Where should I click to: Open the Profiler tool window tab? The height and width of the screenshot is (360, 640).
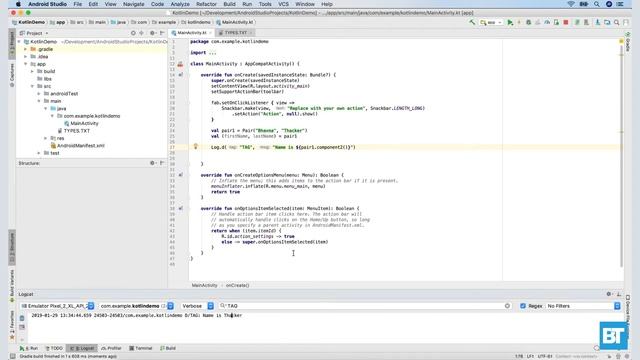point(111,348)
